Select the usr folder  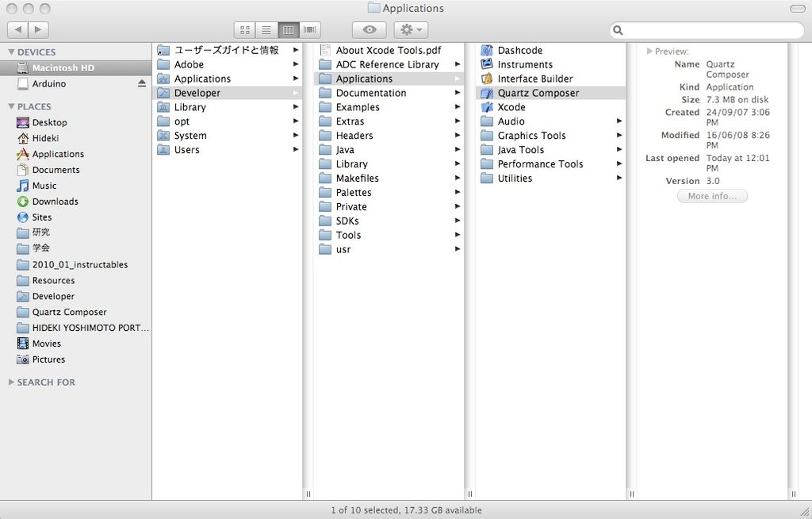coord(389,249)
